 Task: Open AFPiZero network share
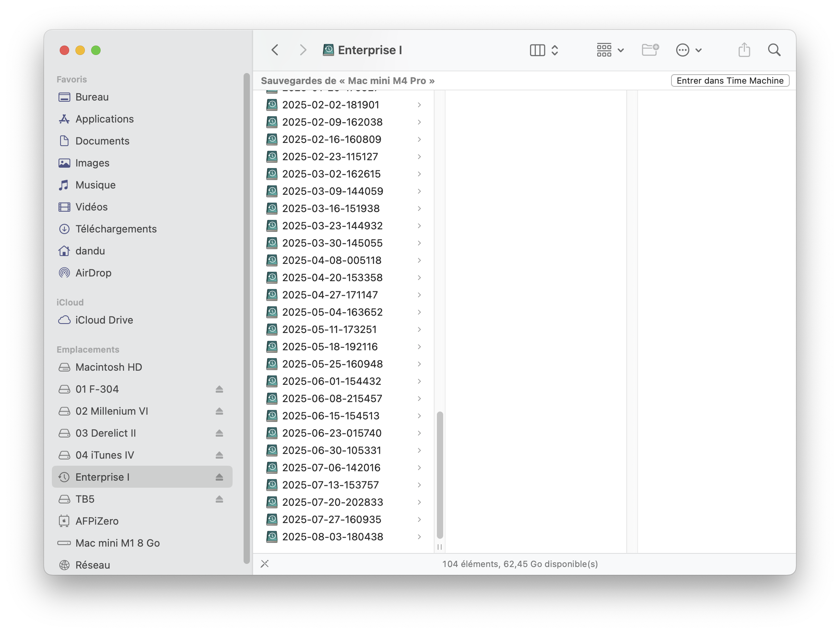point(142,521)
